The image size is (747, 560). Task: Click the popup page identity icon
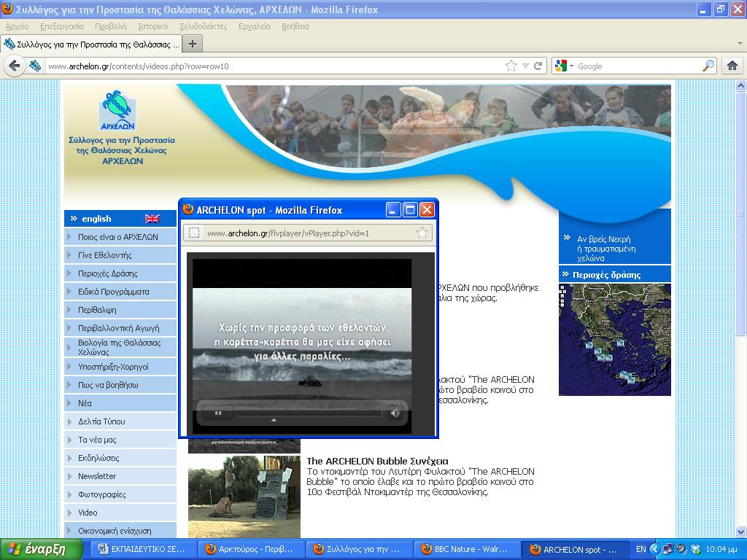[x=194, y=233]
